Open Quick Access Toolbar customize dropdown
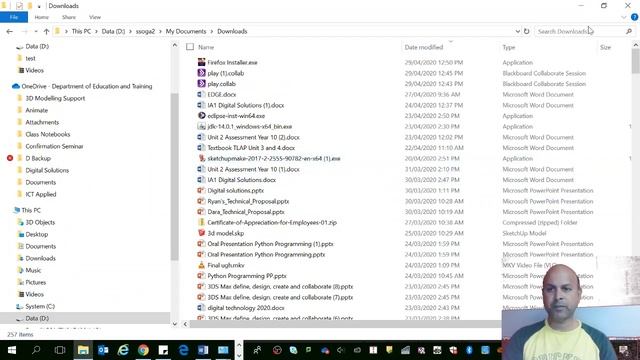This screenshot has width=640, height=360. [x=39, y=6]
